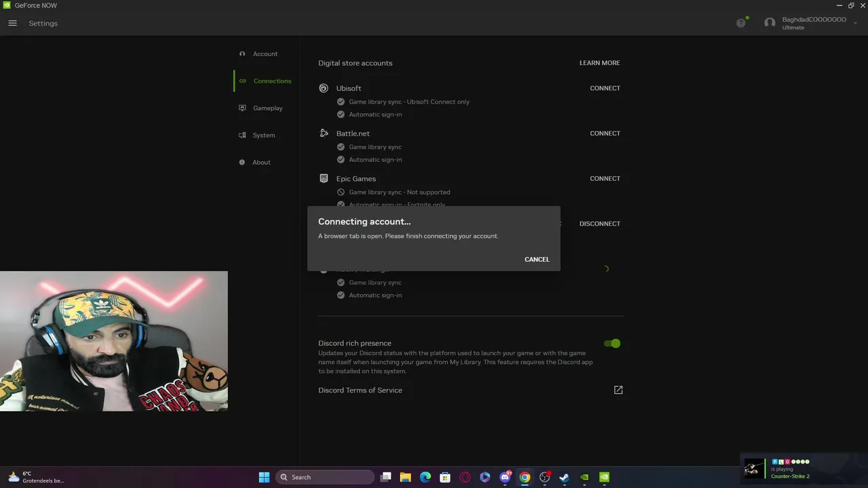Click Epic Games' not supported sync icon
This screenshot has height=488, width=868.
341,192
